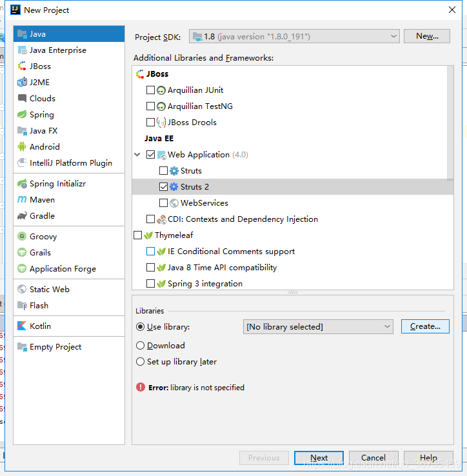Select the Use library radio button
The width and height of the screenshot is (467, 476).
pos(140,326)
